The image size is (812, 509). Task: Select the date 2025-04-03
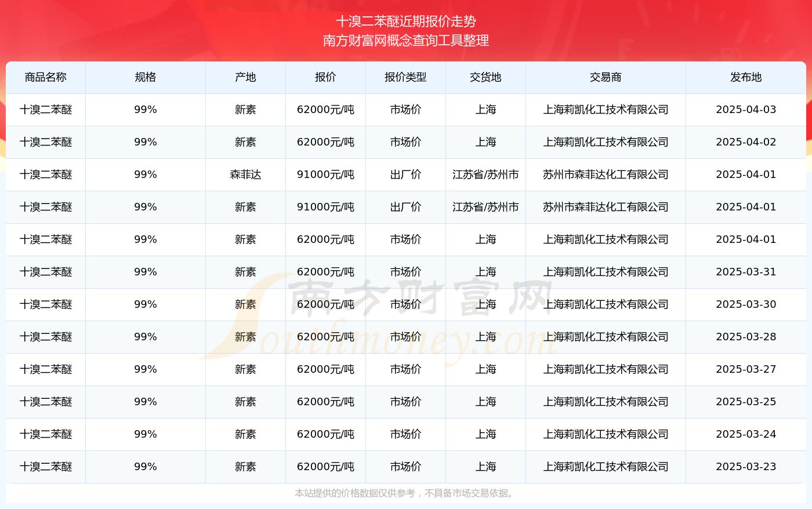pos(746,110)
